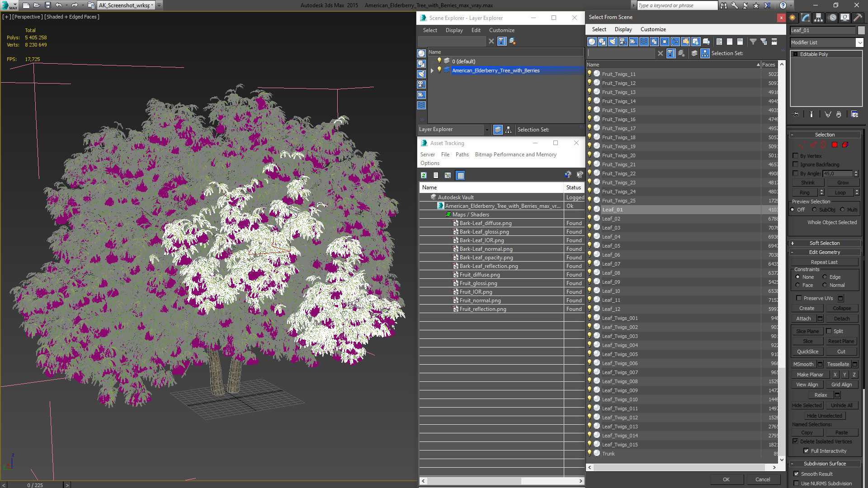Expand American_Elderberry_Tree_with_Berries layer

tap(432, 70)
